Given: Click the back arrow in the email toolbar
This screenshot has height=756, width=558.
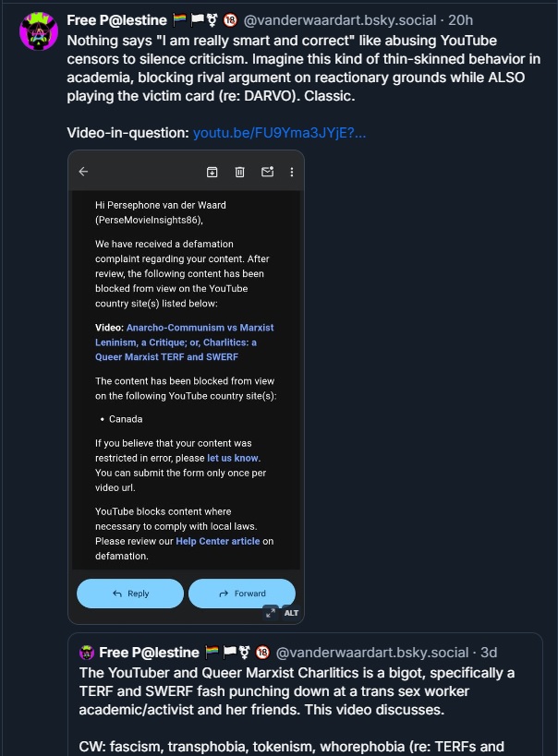Looking at the screenshot, I should [84, 171].
